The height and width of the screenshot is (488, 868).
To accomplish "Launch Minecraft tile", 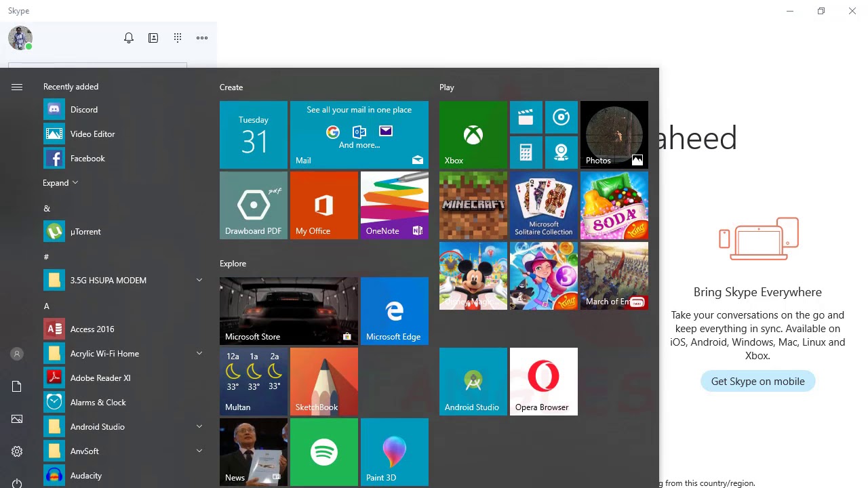I will click(473, 205).
